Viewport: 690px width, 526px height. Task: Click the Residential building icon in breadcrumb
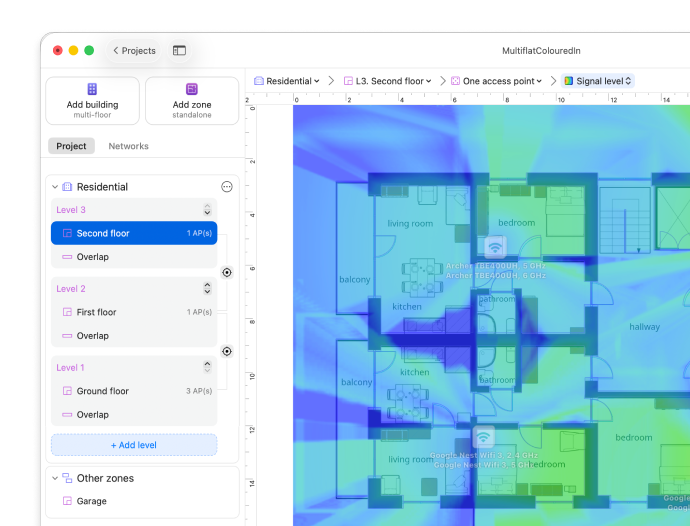click(x=259, y=81)
